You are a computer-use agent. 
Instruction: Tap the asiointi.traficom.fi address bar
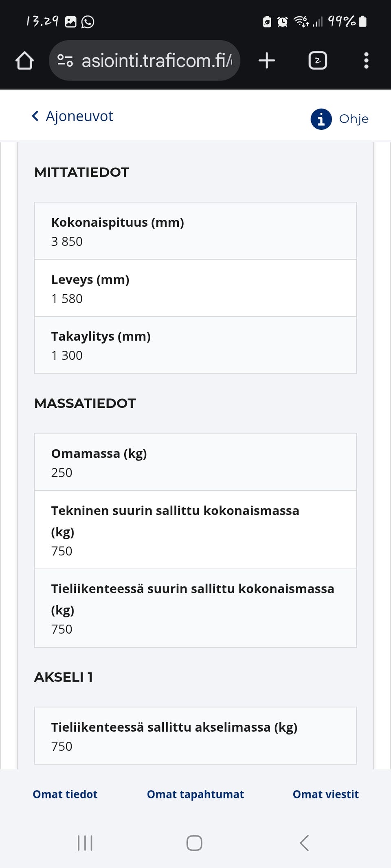click(157, 61)
